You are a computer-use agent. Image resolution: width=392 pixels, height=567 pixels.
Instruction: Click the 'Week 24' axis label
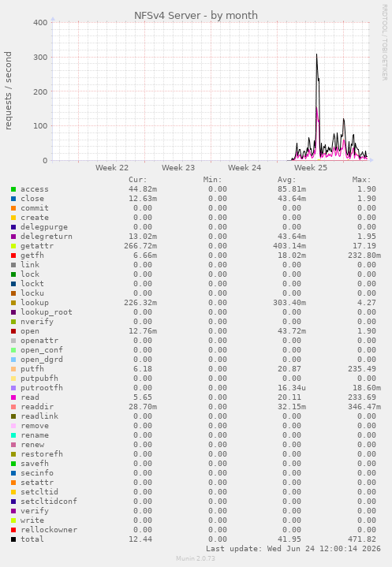click(x=245, y=168)
